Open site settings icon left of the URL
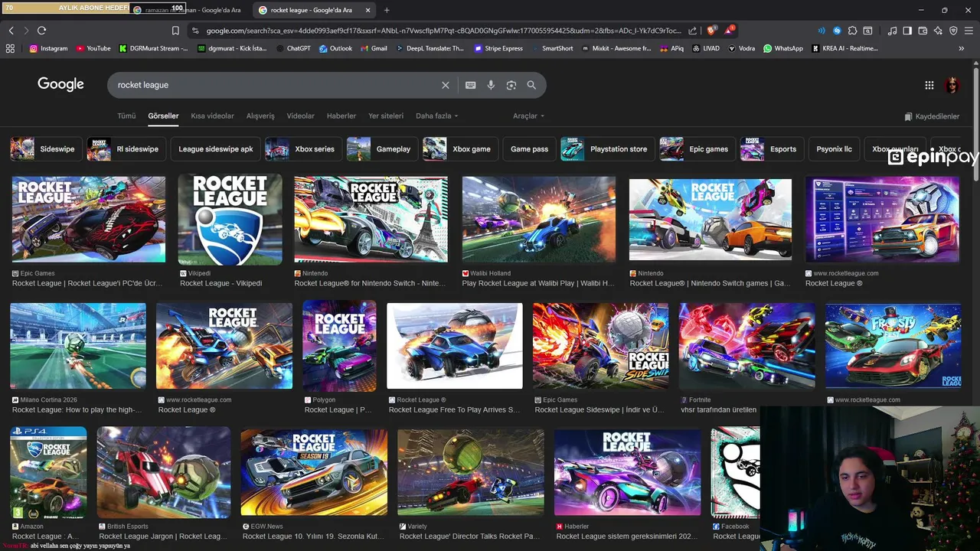The image size is (980, 551). (x=195, y=31)
